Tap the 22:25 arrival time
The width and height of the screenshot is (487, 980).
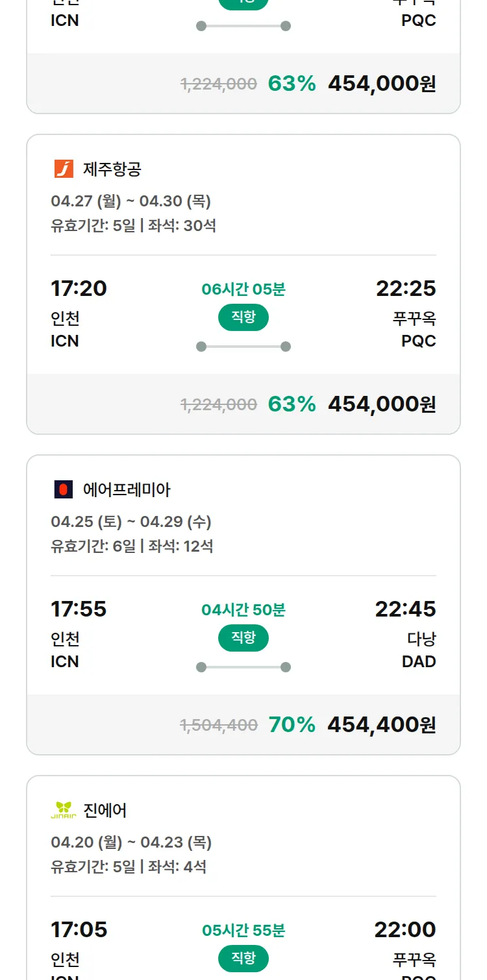click(406, 289)
